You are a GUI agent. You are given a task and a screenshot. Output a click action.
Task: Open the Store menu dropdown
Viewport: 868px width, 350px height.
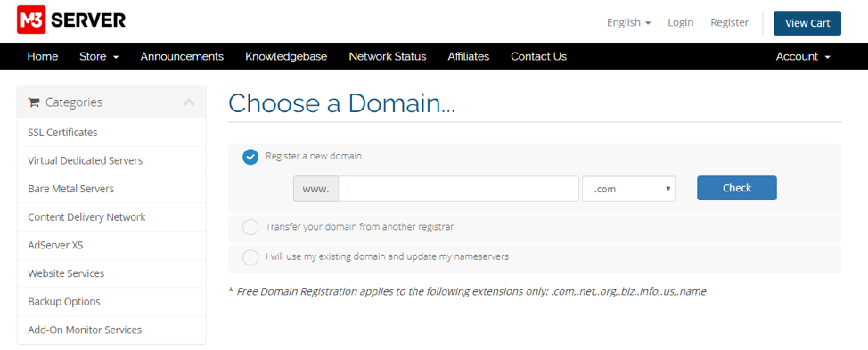tap(99, 56)
